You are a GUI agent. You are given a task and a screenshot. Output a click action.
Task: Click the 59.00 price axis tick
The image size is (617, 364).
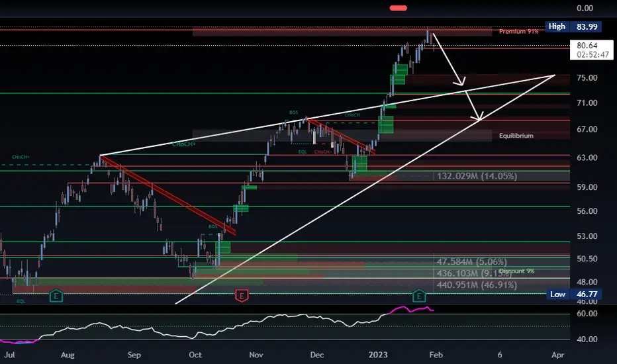tap(587, 187)
